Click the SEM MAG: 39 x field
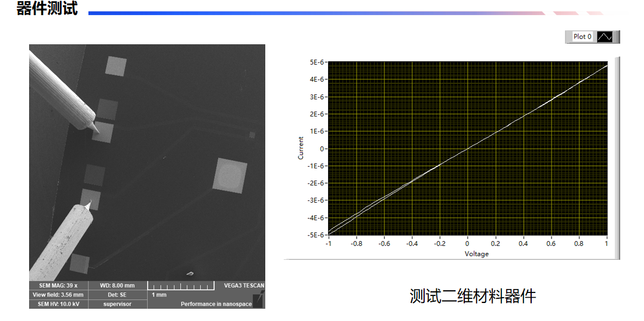This screenshot has width=644, height=321. click(x=58, y=285)
